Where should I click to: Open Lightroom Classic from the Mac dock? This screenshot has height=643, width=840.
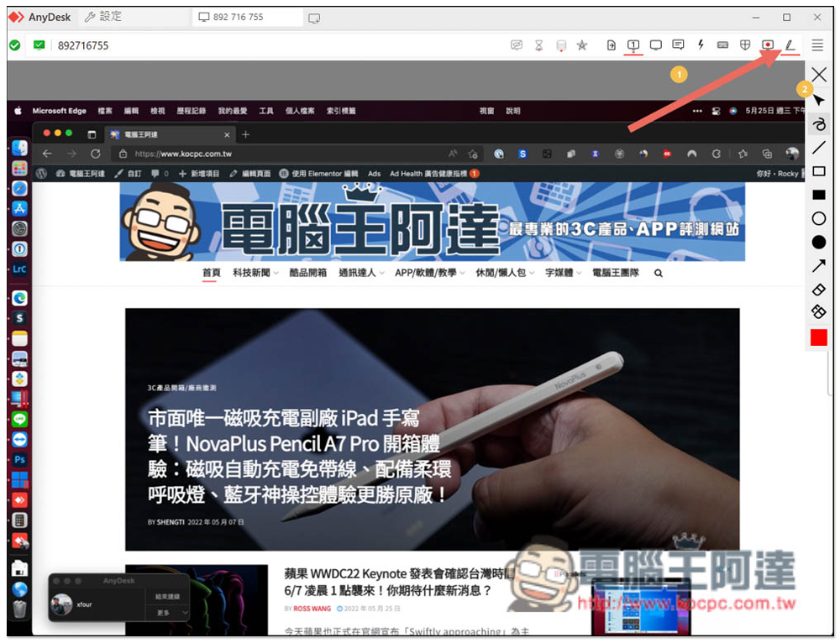click(20, 269)
